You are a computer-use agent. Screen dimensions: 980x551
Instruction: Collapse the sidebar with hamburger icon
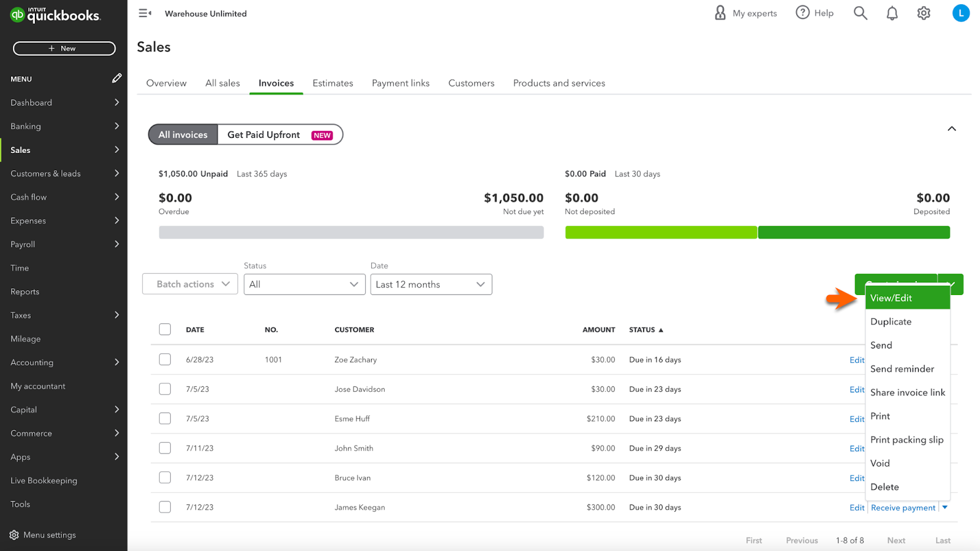tap(145, 13)
